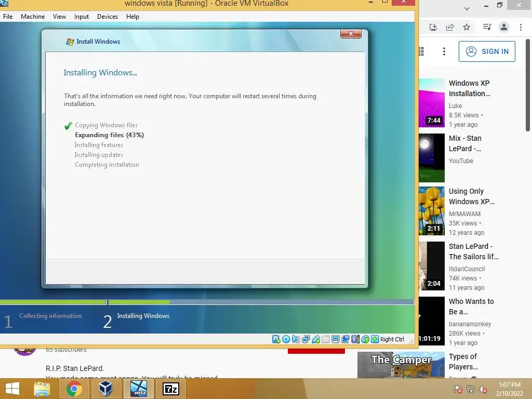Click the bananamonkey channel name

coord(470,324)
